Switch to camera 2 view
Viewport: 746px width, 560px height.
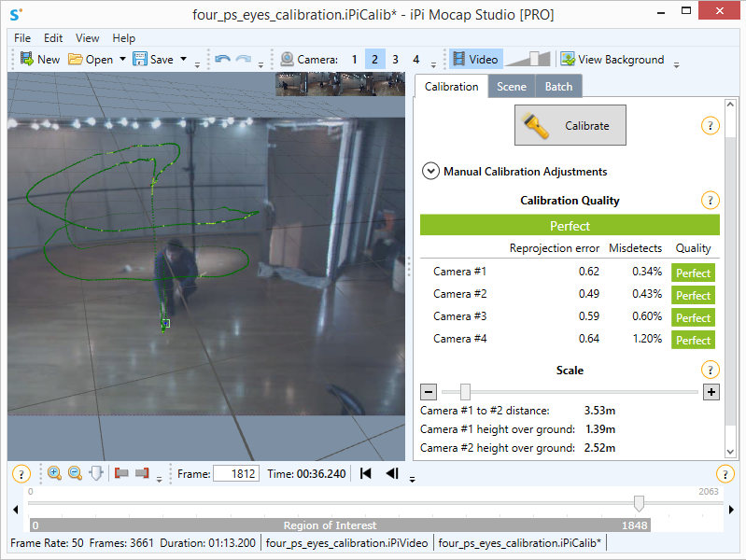click(375, 59)
